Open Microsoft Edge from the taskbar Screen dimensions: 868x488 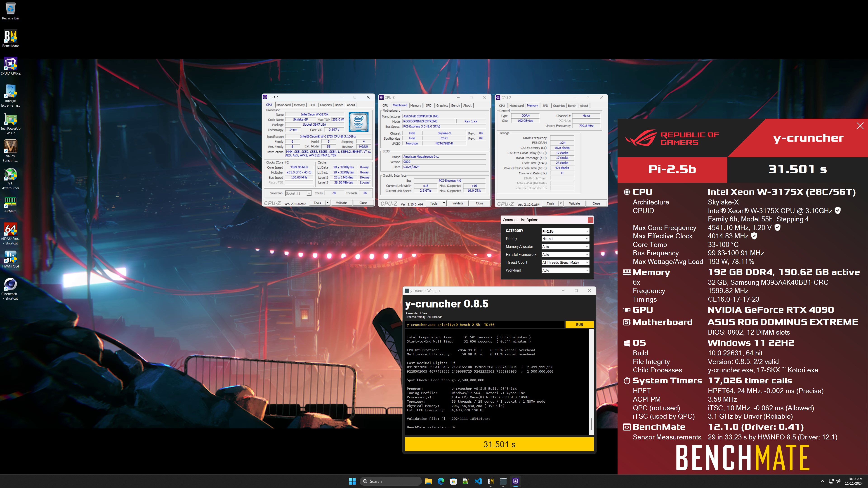441,481
